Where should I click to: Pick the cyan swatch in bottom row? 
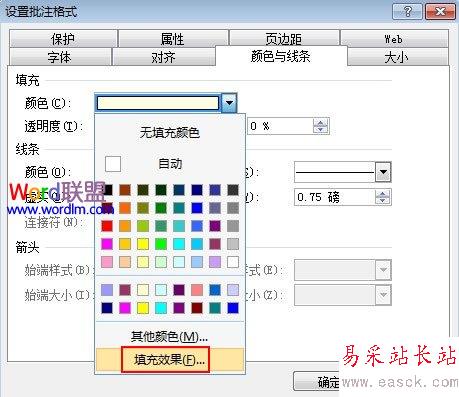point(161,308)
